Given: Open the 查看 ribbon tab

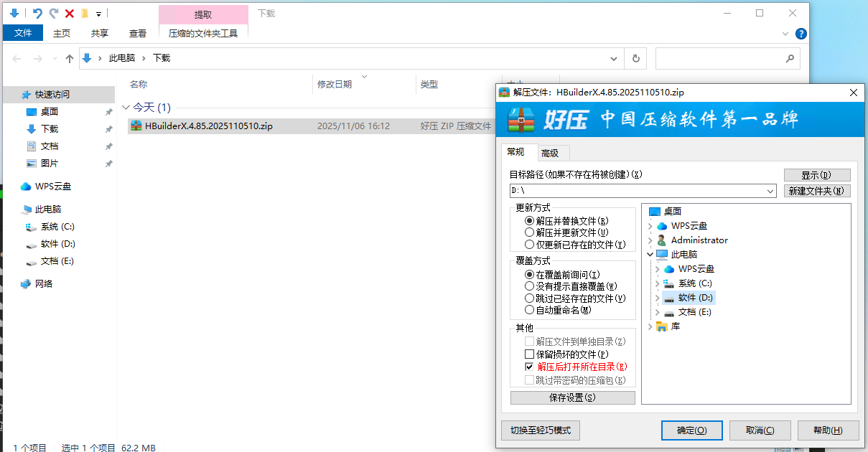Looking at the screenshot, I should tap(138, 33).
